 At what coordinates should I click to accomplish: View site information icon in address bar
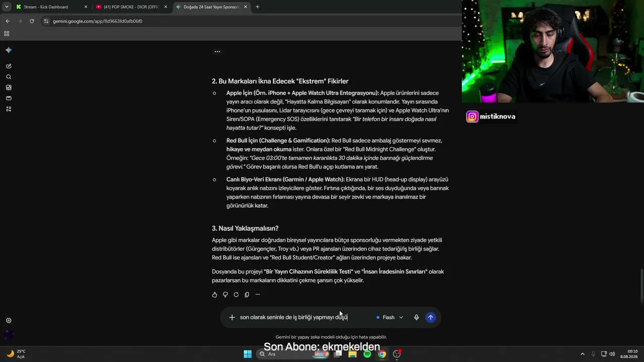[x=46, y=21]
